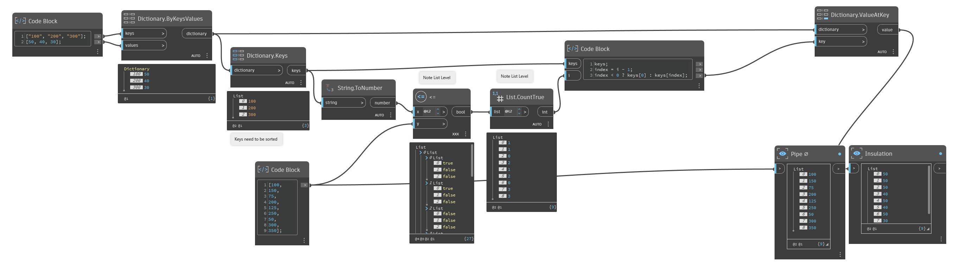Click the icon of the Code Block containing keys[index]

pos(572,48)
